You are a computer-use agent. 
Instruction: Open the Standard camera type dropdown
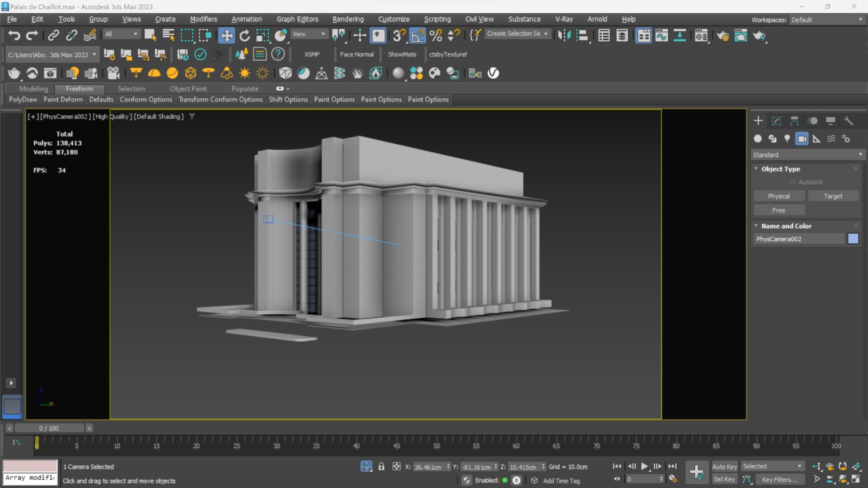coord(807,155)
